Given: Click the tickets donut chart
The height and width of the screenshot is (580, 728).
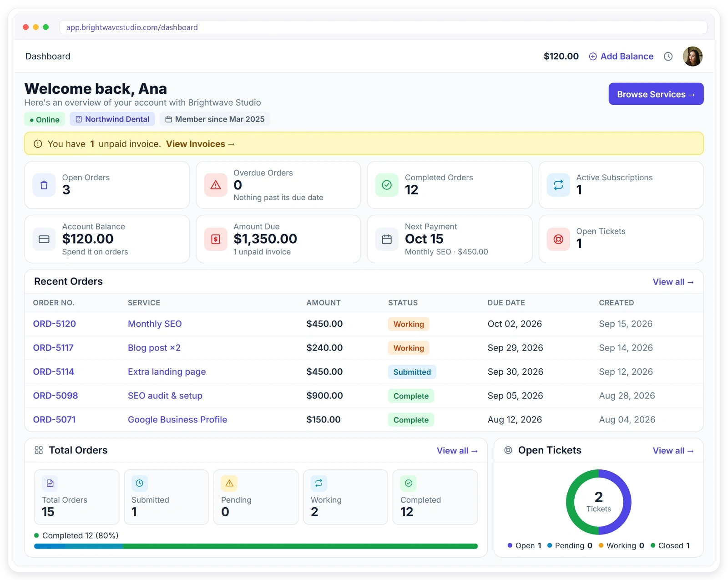Looking at the screenshot, I should point(599,502).
